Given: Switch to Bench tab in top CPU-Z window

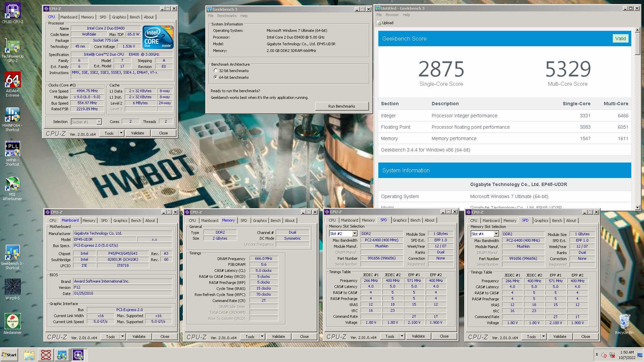Looking at the screenshot, I should (x=135, y=17).
